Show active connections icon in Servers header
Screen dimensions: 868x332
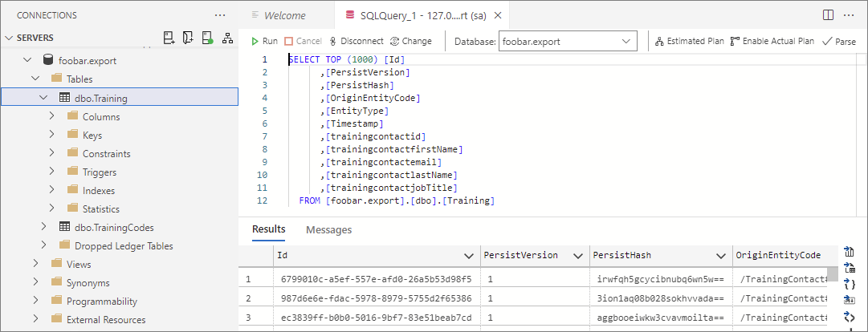tap(208, 38)
